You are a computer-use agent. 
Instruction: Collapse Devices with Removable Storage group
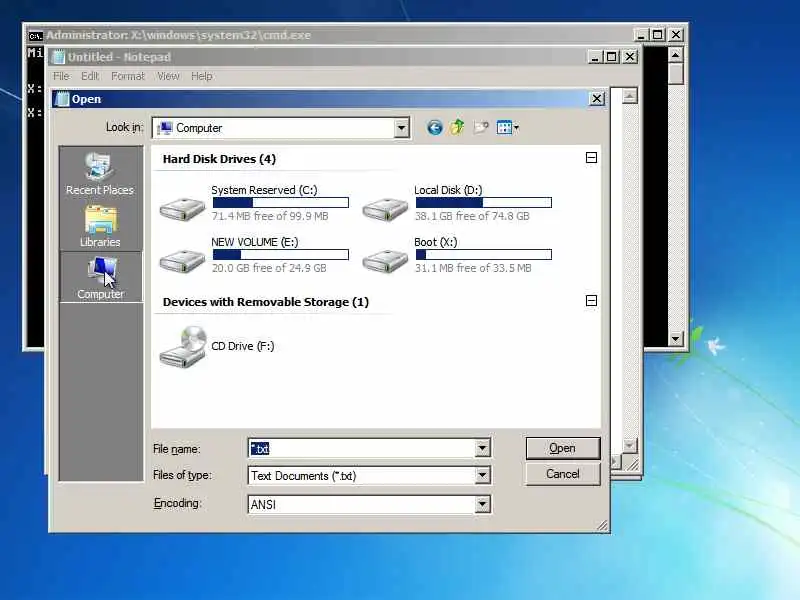591,301
